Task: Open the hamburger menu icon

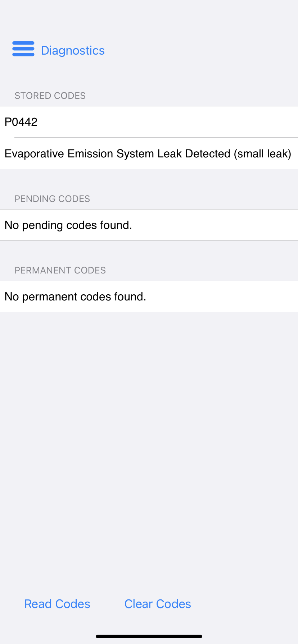Action: click(x=23, y=49)
